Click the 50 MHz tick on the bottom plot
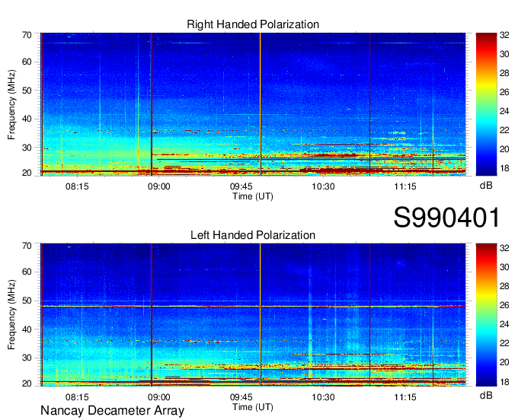 [27, 301]
